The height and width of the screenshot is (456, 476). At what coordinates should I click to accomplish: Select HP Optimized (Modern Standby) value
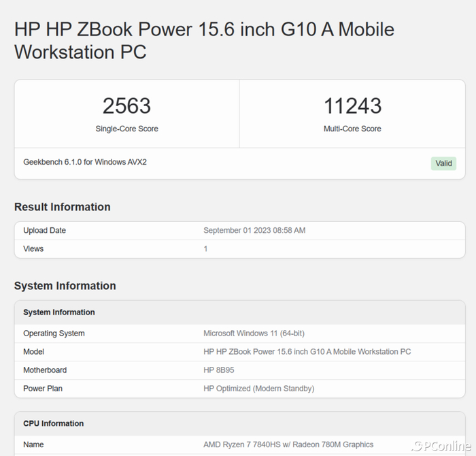coord(259,389)
